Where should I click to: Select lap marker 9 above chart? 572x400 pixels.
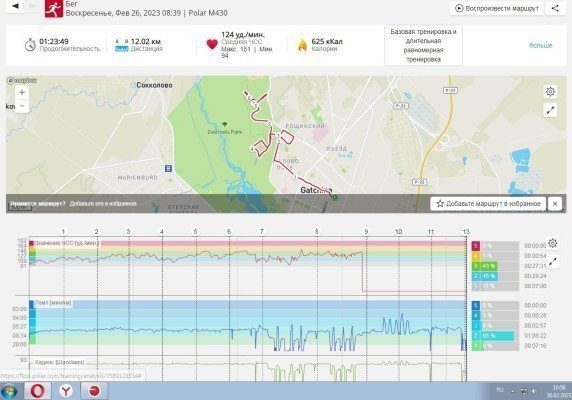[366, 232]
